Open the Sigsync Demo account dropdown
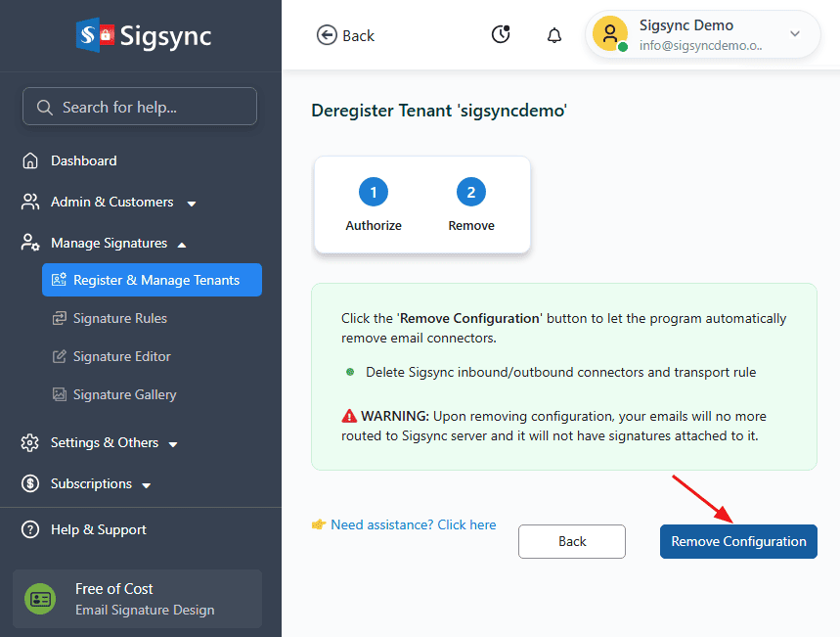This screenshot has height=637, width=840. (794, 34)
